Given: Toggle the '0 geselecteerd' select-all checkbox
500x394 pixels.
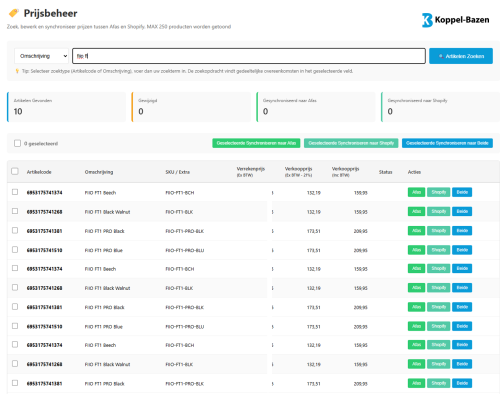Looking at the screenshot, I should coord(17,143).
